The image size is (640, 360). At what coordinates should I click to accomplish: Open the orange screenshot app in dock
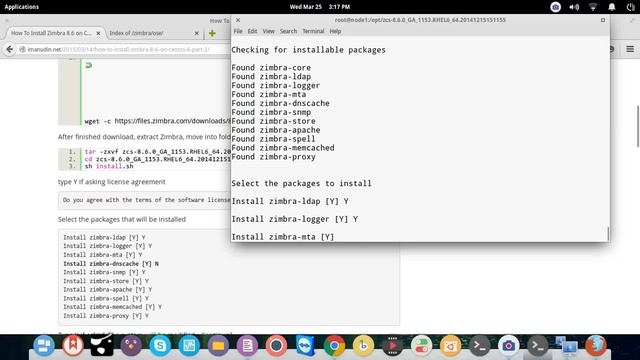pos(450,346)
